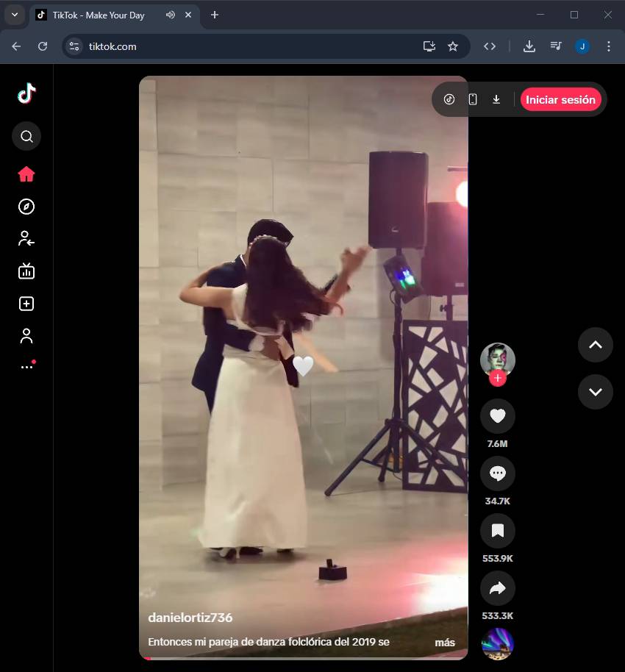The height and width of the screenshot is (672, 625).
Task: Expand the sidebar three-dots More menu
Action: click(x=26, y=366)
